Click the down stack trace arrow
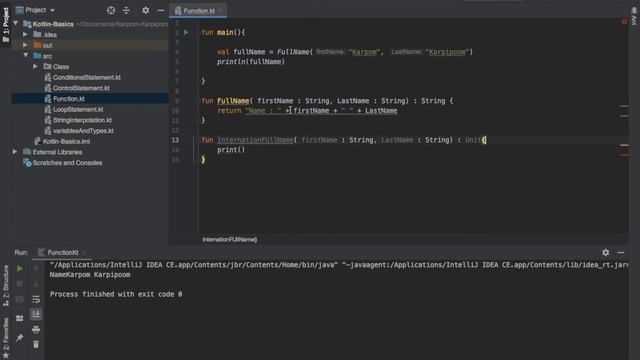Image resolution: width=640 pixels, height=360 pixels. [x=36, y=284]
